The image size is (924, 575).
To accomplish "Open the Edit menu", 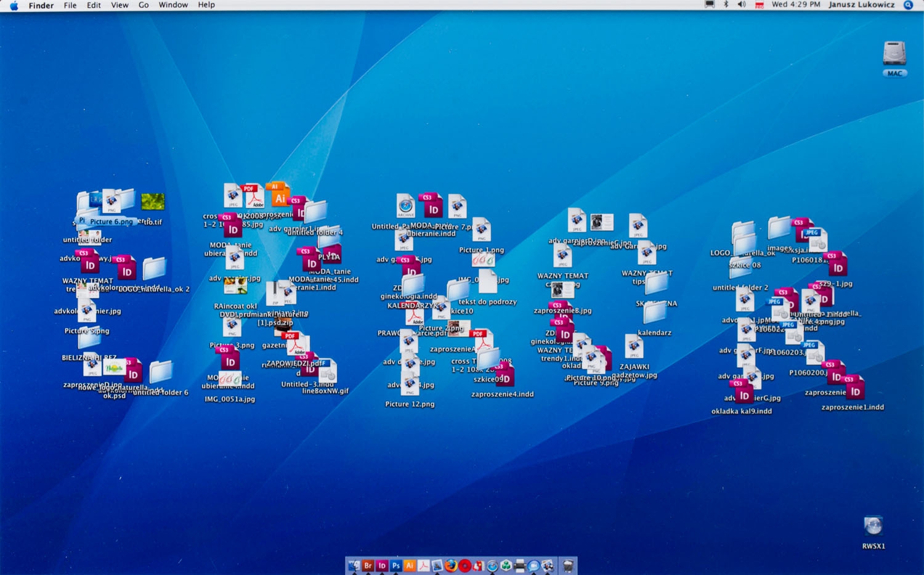I will point(94,5).
